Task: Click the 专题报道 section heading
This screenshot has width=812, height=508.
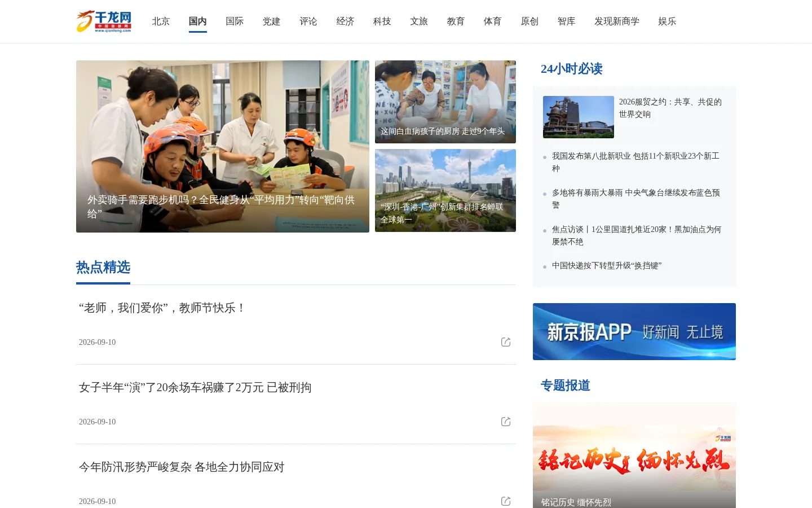Action: [566, 386]
